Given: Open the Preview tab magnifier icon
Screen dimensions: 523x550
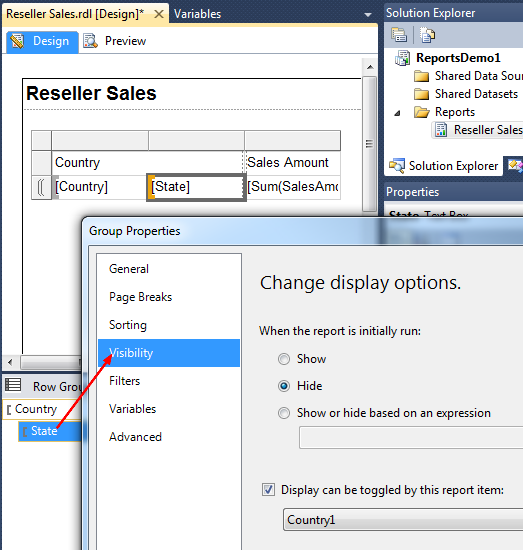Looking at the screenshot, I should 90,41.
